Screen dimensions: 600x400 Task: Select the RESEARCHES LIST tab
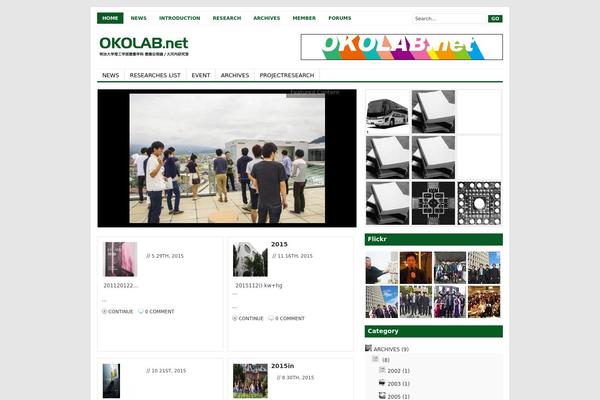click(155, 75)
